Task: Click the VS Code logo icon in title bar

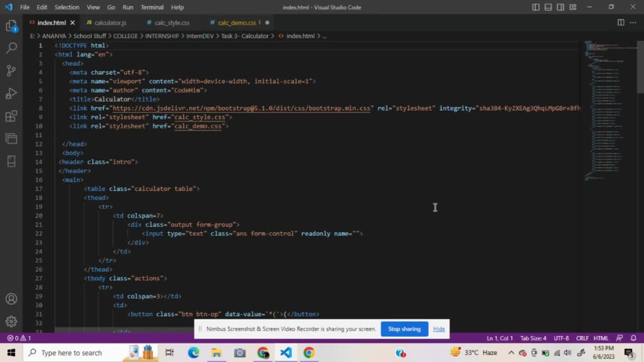Action: [8, 7]
